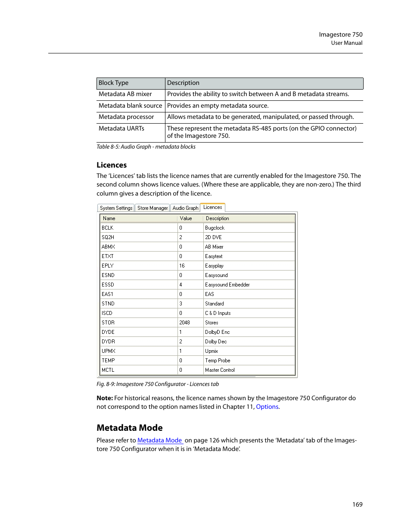
Task: Click the Easytext description cell
Action: 249,256
